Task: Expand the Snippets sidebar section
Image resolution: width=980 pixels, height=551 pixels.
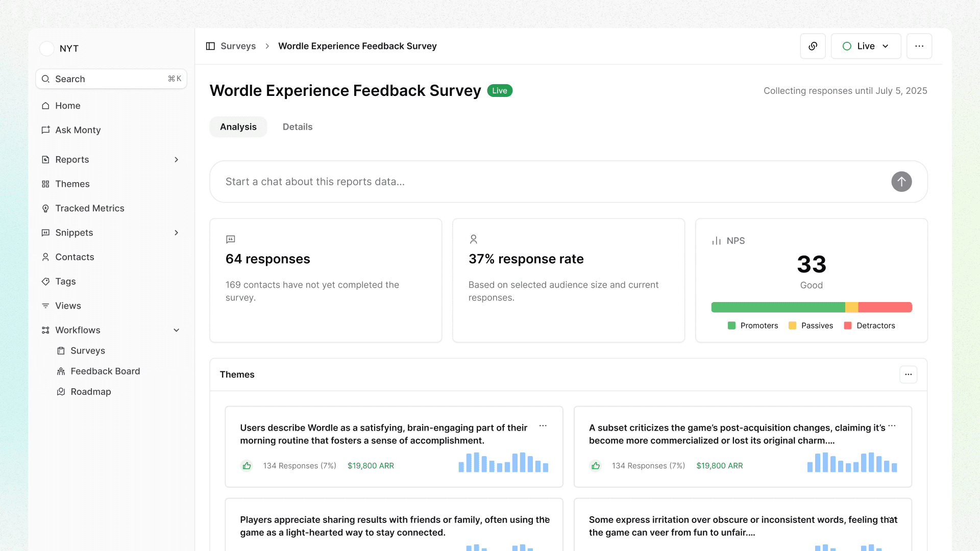Action: point(176,233)
